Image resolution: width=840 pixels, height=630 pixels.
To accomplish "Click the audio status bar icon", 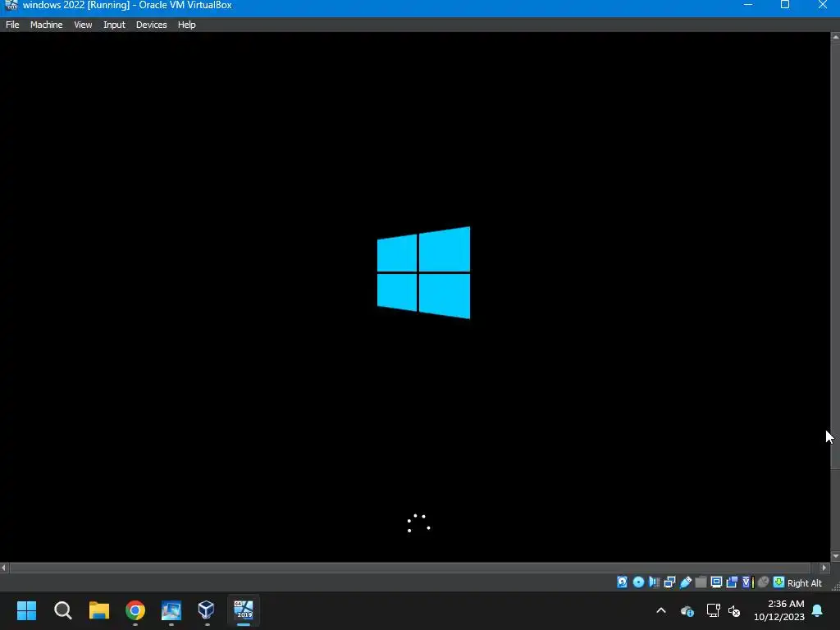I will tap(654, 582).
